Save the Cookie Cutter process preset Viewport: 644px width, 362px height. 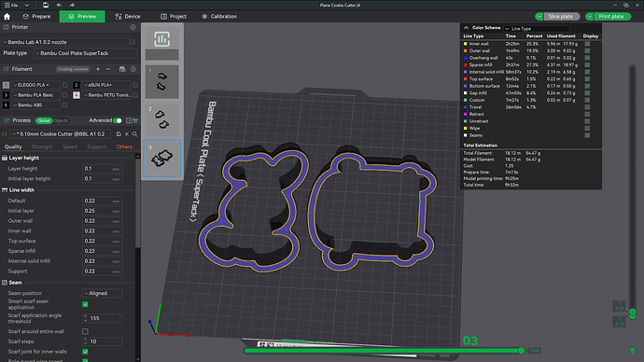click(119, 133)
